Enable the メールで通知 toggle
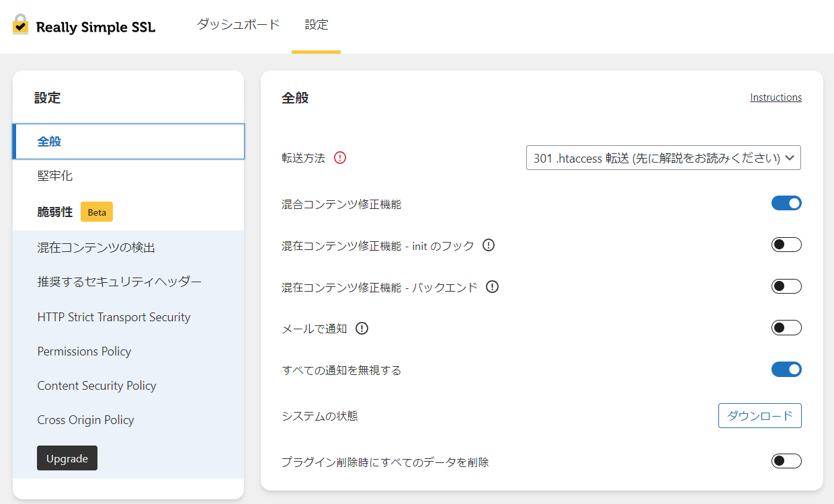Viewport: 834px width, 504px height. click(786, 328)
